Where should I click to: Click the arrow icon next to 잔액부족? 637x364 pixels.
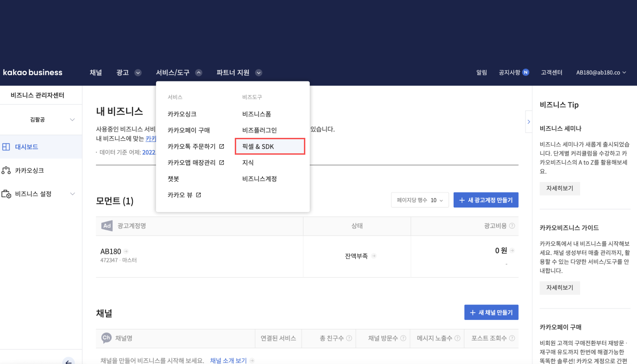(x=374, y=256)
